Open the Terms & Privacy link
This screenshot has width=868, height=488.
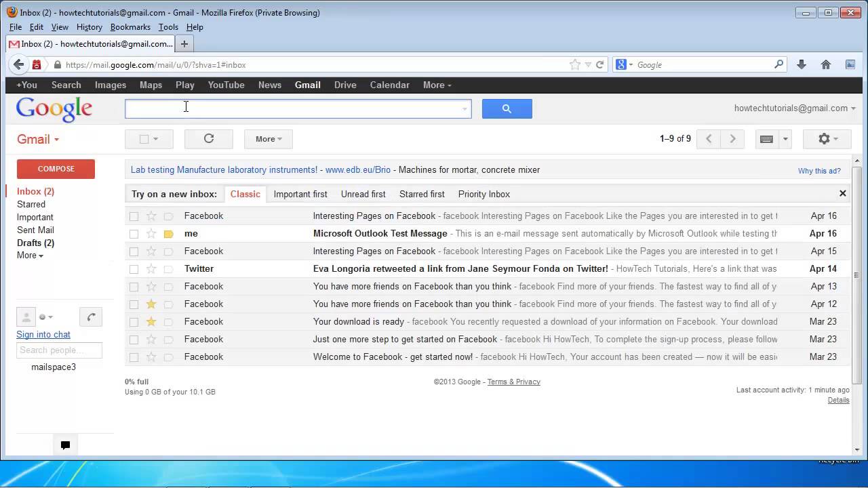513,382
